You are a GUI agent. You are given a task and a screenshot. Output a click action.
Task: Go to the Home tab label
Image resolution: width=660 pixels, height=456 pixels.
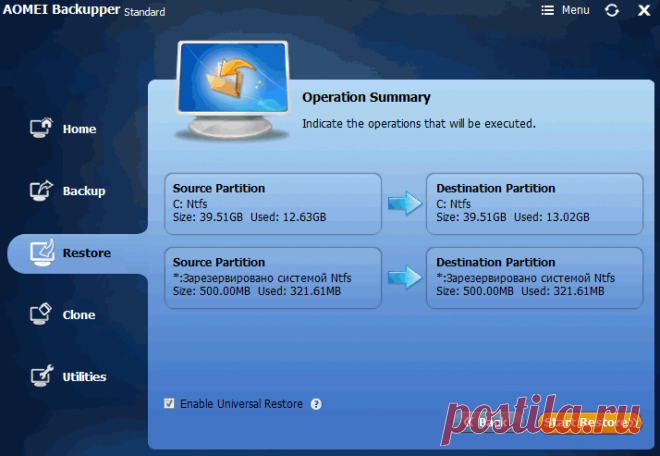[79, 129]
